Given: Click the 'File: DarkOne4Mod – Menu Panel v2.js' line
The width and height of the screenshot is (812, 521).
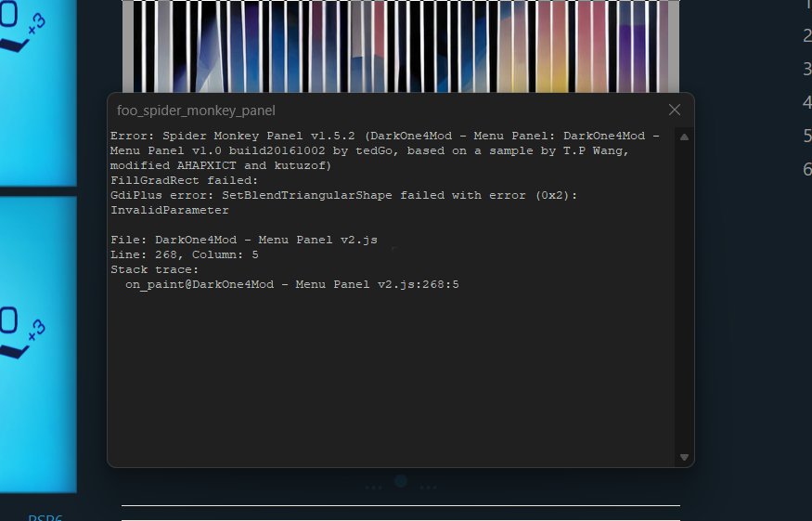Looking at the screenshot, I should point(244,240).
